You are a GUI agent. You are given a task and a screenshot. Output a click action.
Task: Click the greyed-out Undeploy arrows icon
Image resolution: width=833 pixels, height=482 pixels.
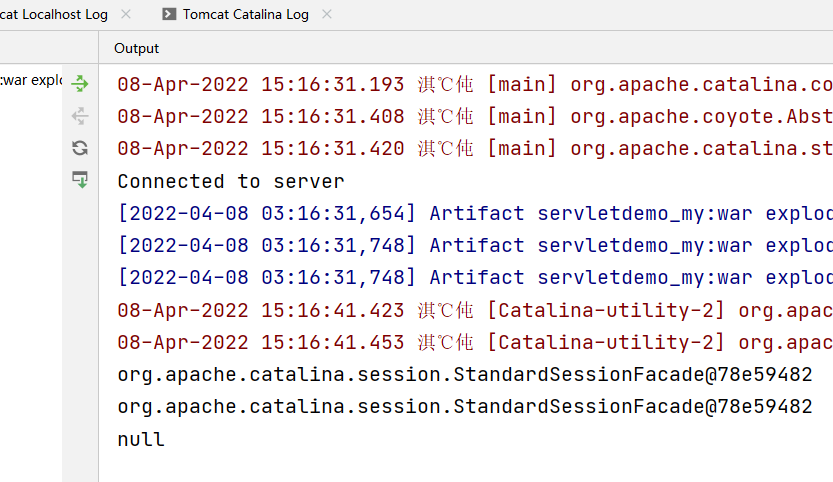[80, 116]
